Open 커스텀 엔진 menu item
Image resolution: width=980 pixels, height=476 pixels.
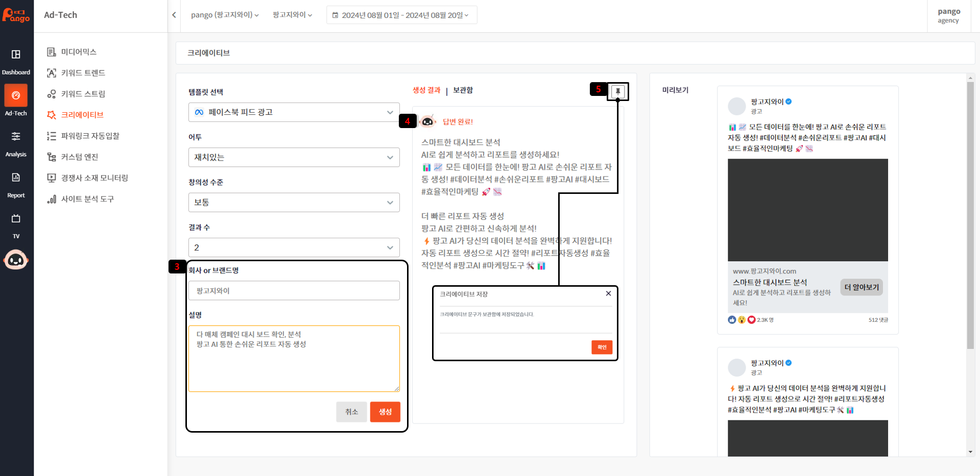(80, 157)
